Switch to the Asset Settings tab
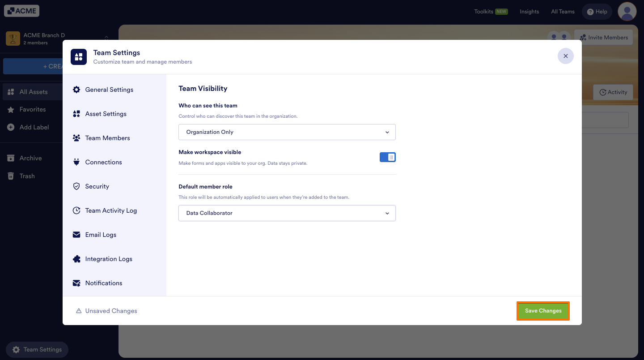 pyautogui.click(x=114, y=114)
